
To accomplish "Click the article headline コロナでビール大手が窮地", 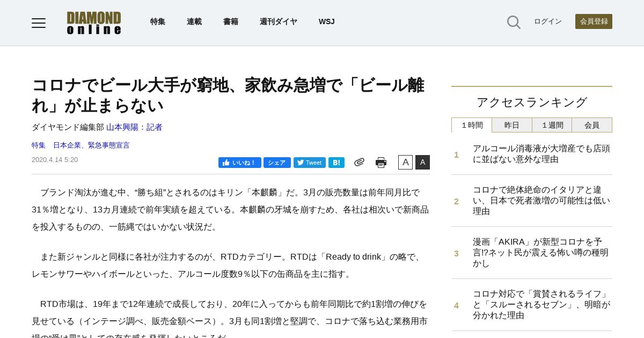I will click(x=228, y=95).
